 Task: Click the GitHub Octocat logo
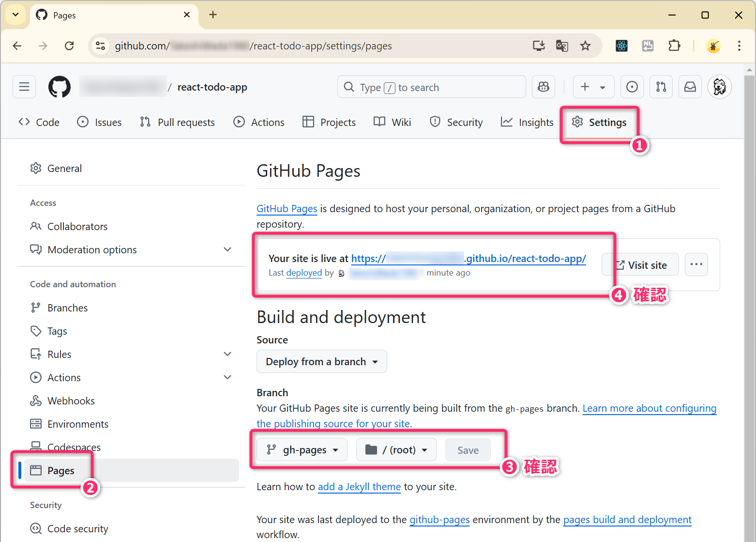pos(59,87)
